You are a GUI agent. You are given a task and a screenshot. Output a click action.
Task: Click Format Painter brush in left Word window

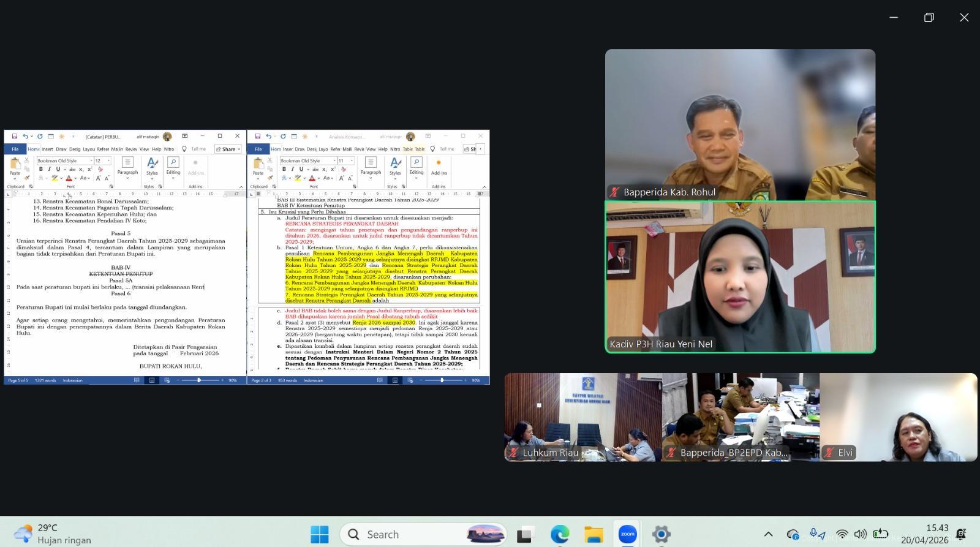pyautogui.click(x=27, y=178)
